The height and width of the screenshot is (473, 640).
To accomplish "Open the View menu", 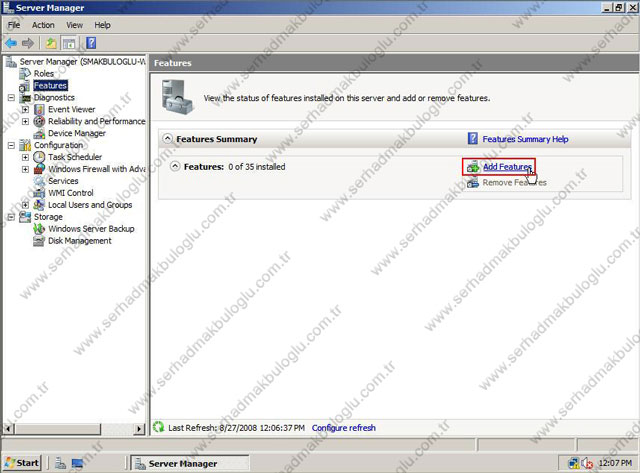I will point(75,25).
